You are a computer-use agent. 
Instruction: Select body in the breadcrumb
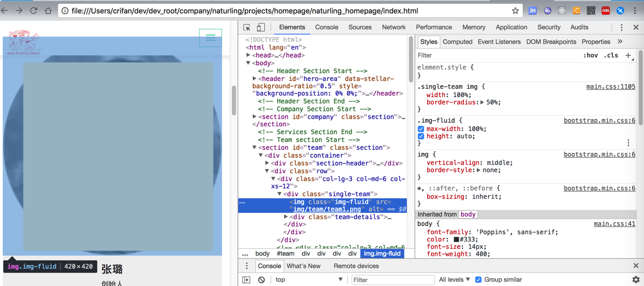(x=262, y=254)
